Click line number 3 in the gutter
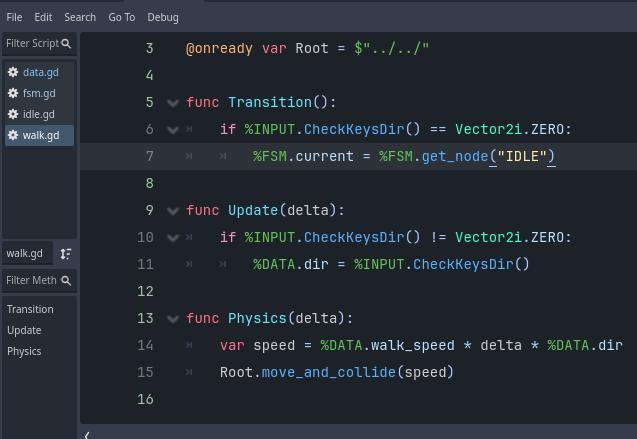637x439 pixels. (150, 48)
